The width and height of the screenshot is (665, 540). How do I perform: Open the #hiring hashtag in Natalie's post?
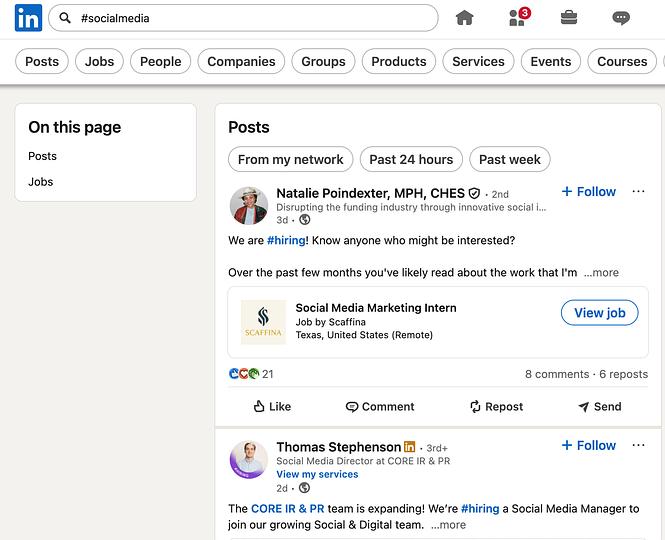[x=286, y=241]
